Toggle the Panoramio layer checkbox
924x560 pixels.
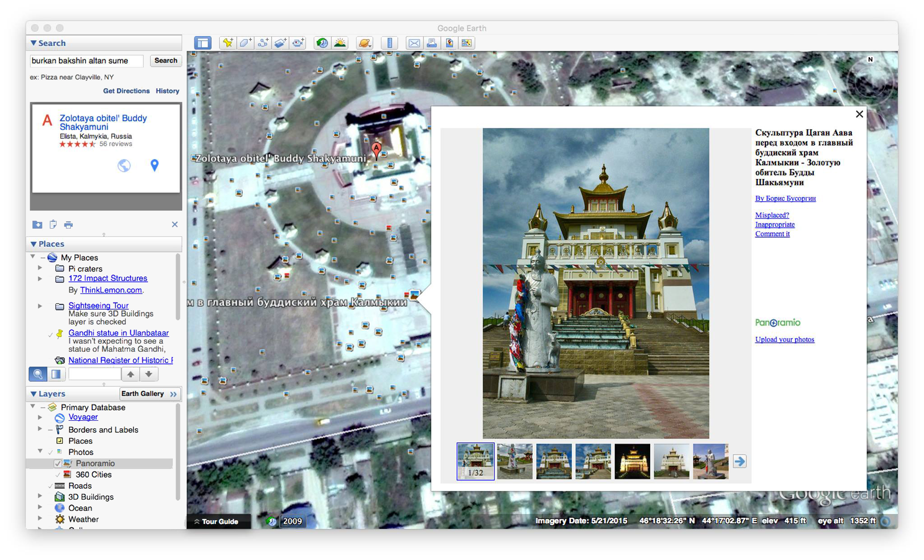pyautogui.click(x=58, y=464)
